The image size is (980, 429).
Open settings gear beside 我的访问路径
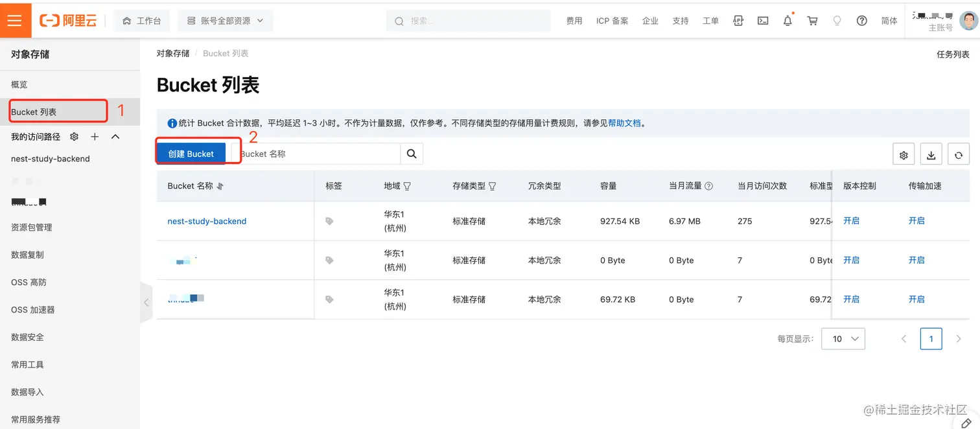click(74, 137)
